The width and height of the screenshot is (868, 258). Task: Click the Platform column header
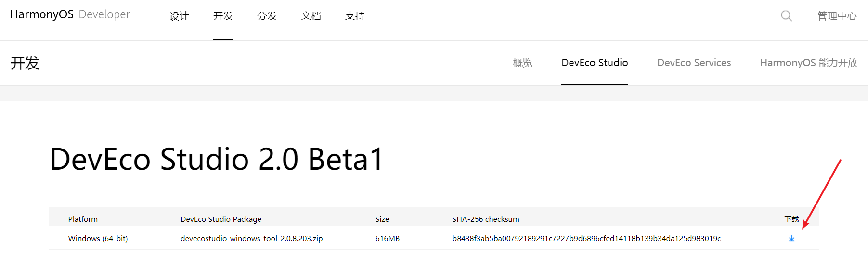(x=83, y=219)
